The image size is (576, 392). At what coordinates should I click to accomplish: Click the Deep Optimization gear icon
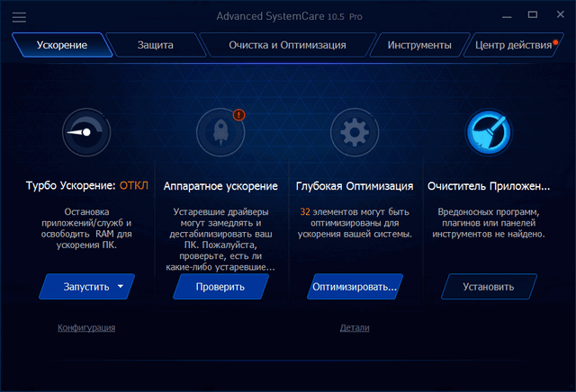[x=355, y=132]
